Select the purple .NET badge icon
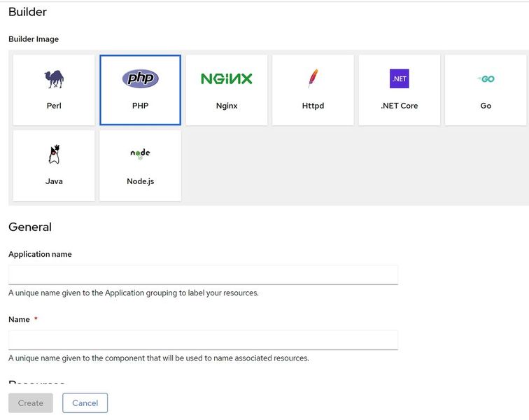Image resolution: width=529 pixels, height=420 pixels. point(399,79)
